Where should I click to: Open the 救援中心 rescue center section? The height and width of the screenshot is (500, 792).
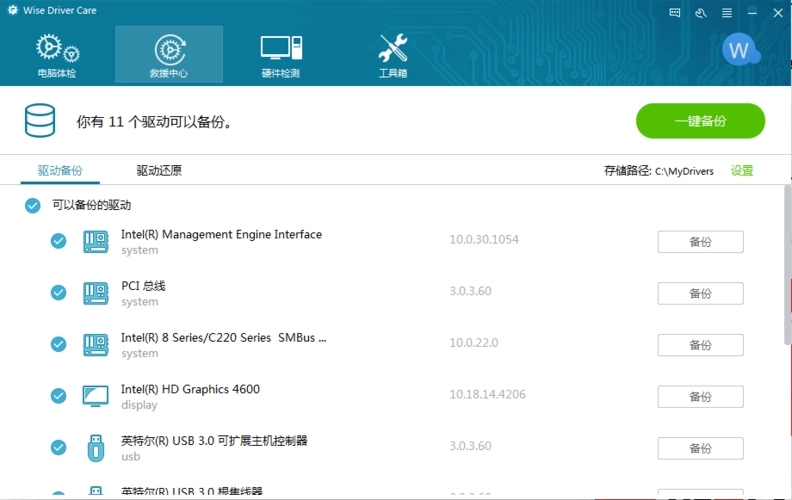pyautogui.click(x=169, y=55)
